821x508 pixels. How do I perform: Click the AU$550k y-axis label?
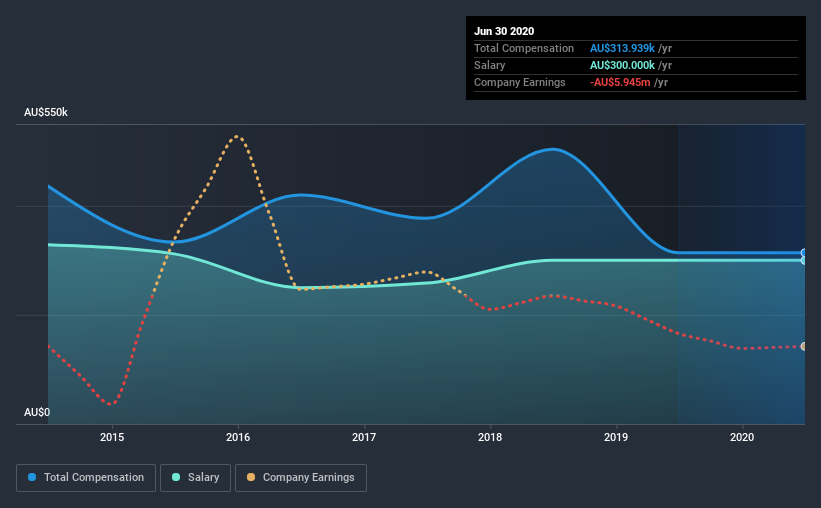46,113
